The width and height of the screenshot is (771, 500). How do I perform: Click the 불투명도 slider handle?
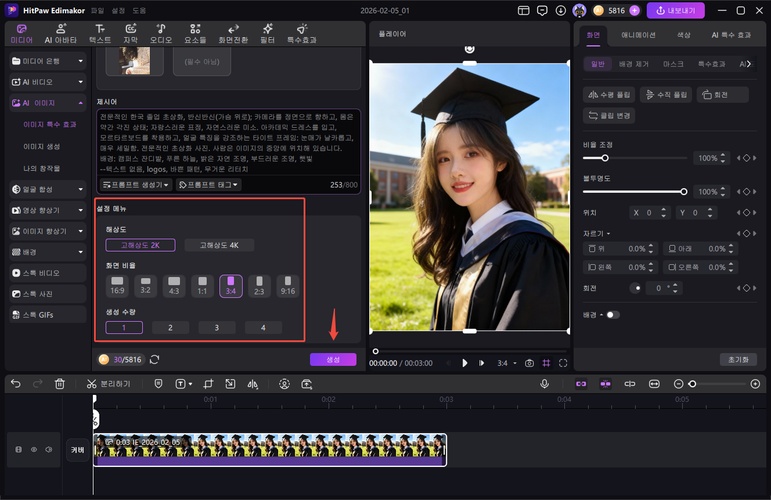[x=683, y=191]
